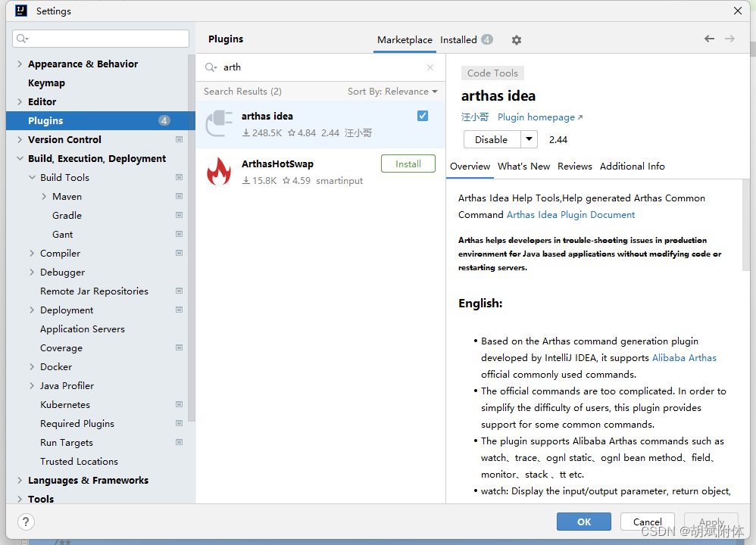Viewport: 756px width, 545px height.
Task: Click the arthas idea plug icon
Action: pos(220,123)
